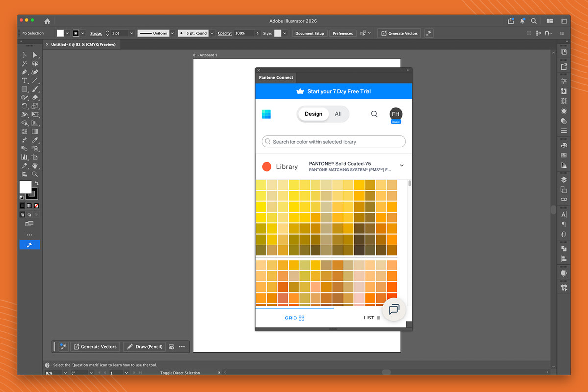Open the 5 pt. Round brush dropdown

coord(212,33)
